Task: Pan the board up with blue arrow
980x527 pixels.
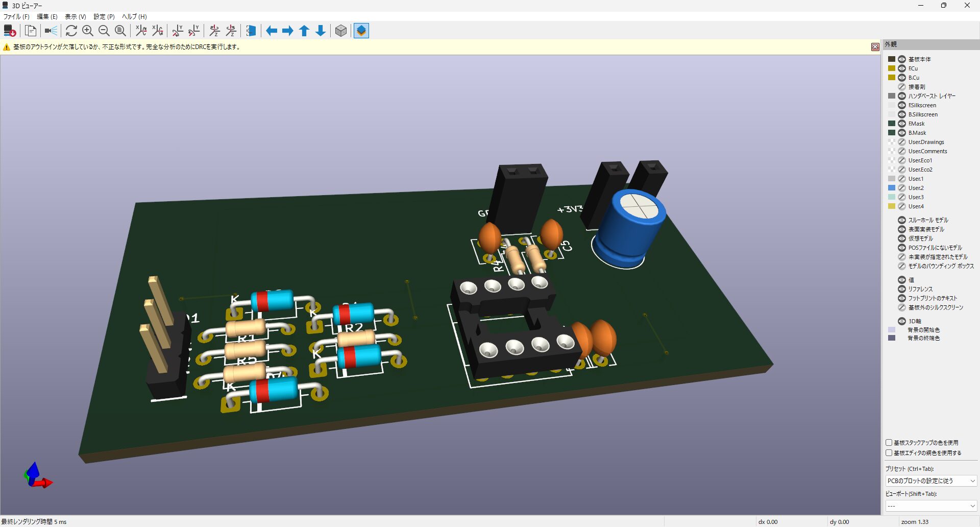Action: click(x=304, y=31)
